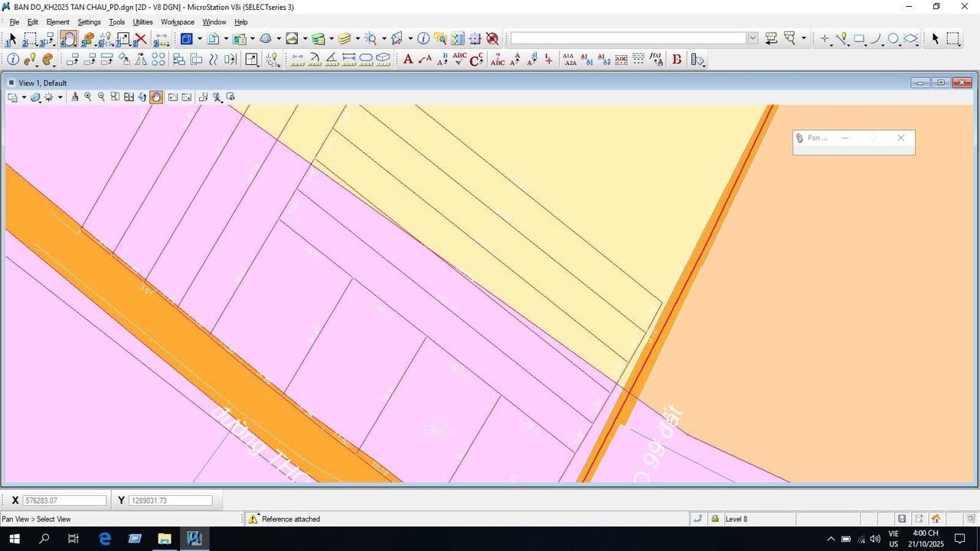Click the 'Reference attached' status message
The width and height of the screenshot is (980, 551).
click(291, 519)
